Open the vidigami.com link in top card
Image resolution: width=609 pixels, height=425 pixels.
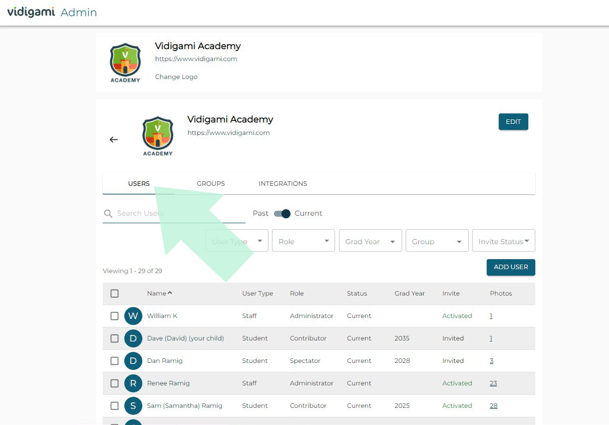(x=196, y=59)
